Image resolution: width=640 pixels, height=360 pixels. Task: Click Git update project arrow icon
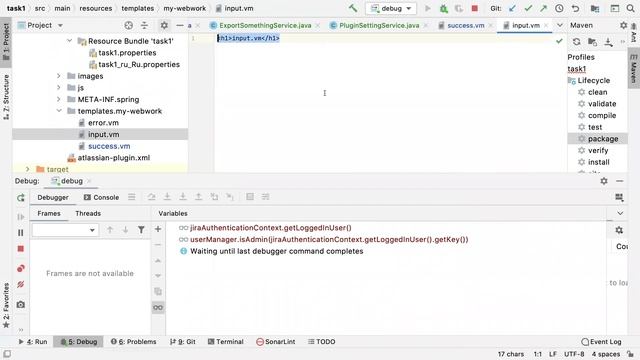click(512, 8)
